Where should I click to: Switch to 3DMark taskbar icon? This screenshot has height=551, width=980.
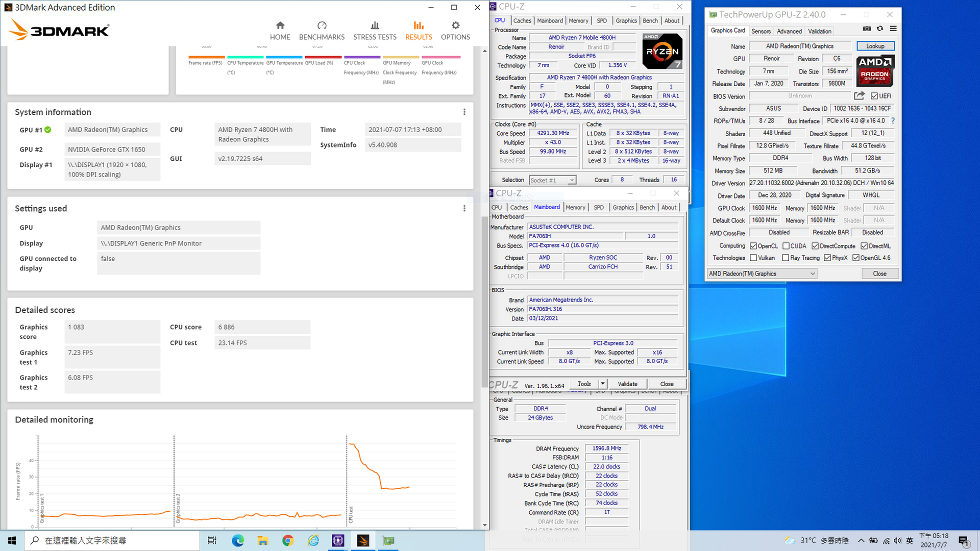363,540
